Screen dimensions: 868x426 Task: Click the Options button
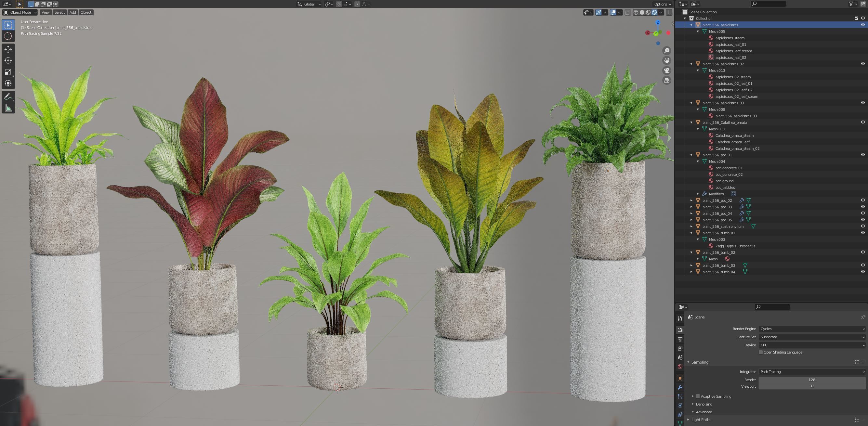point(662,4)
